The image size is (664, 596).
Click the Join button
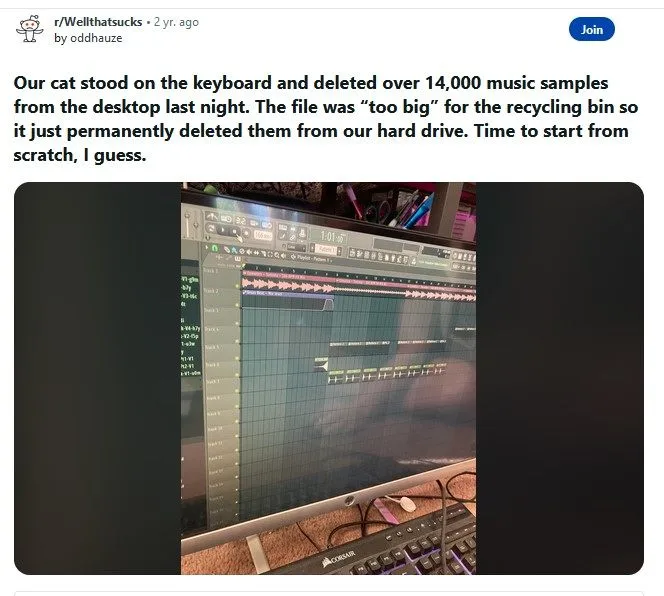591,29
